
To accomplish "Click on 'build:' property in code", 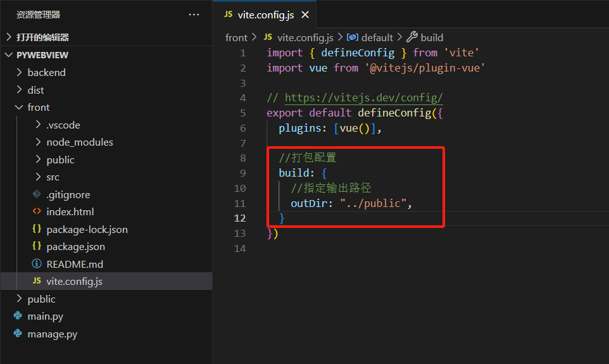I will click(297, 172).
